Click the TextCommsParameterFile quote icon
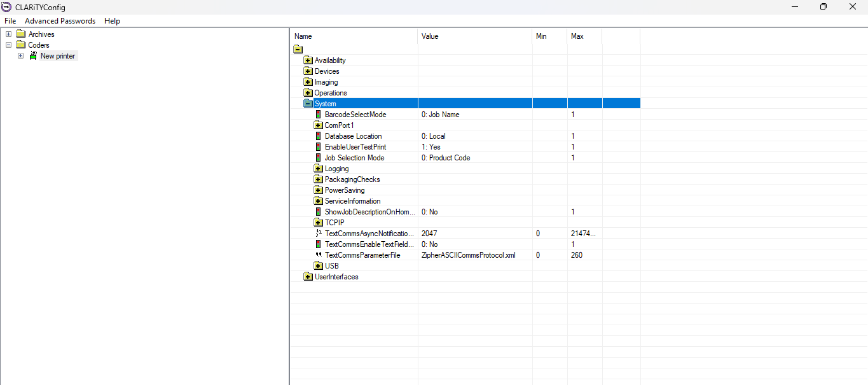 [x=319, y=255]
